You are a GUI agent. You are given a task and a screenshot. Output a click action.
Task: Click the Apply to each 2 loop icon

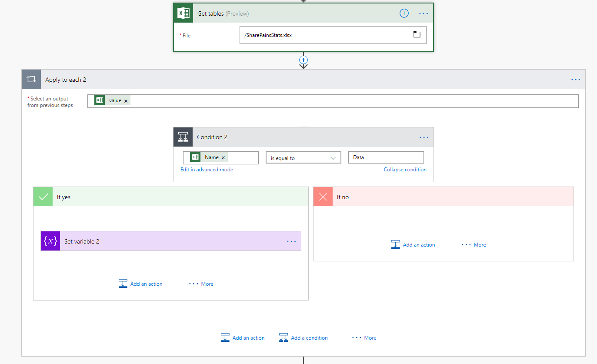point(31,79)
